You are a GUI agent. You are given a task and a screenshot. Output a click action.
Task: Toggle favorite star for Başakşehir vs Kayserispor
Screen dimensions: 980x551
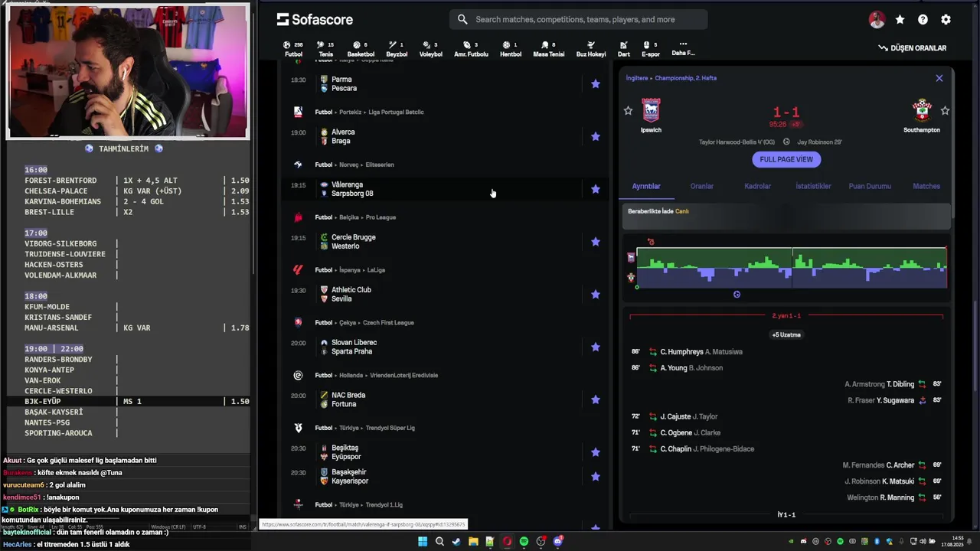click(596, 476)
